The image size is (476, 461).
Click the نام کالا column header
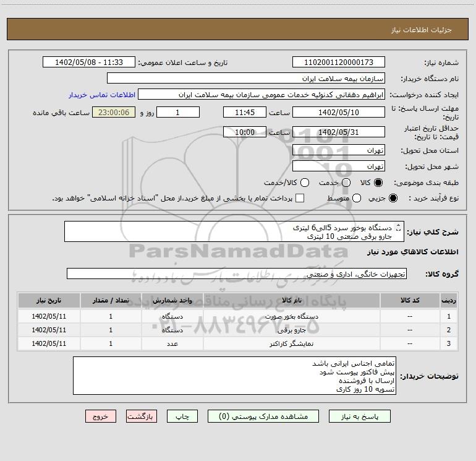coord(291,300)
